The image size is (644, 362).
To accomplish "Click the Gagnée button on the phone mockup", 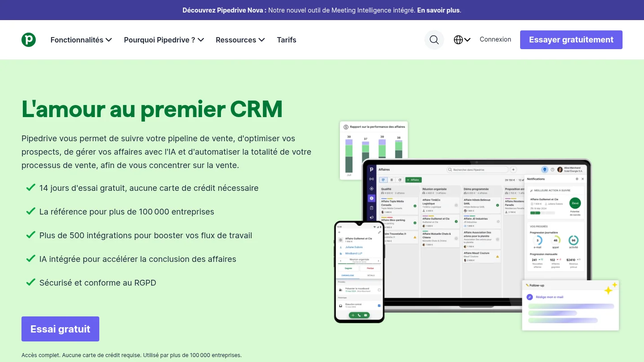I will 348,269.
